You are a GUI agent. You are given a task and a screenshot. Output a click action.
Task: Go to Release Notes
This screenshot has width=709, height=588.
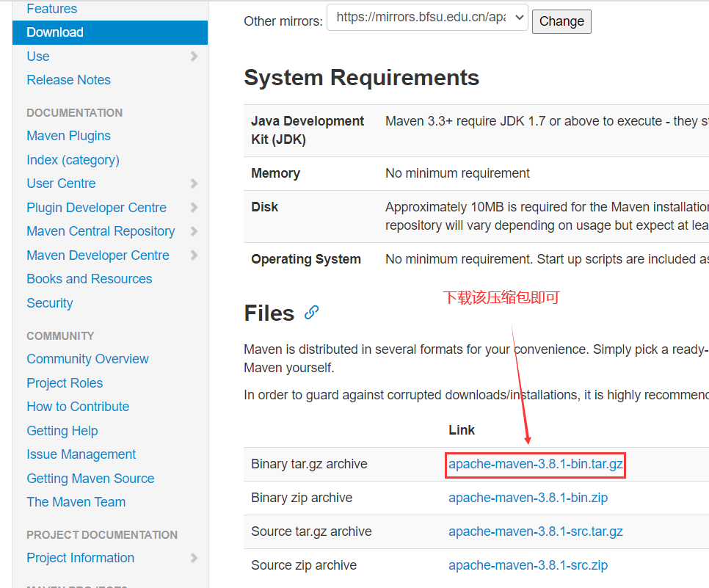click(x=69, y=80)
